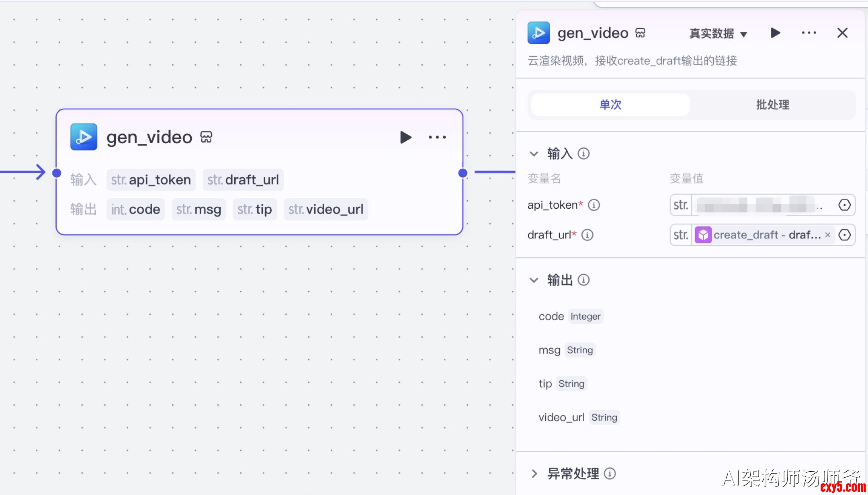Click info icon next to 输出 heading
The width and height of the screenshot is (868, 495).
click(x=583, y=280)
